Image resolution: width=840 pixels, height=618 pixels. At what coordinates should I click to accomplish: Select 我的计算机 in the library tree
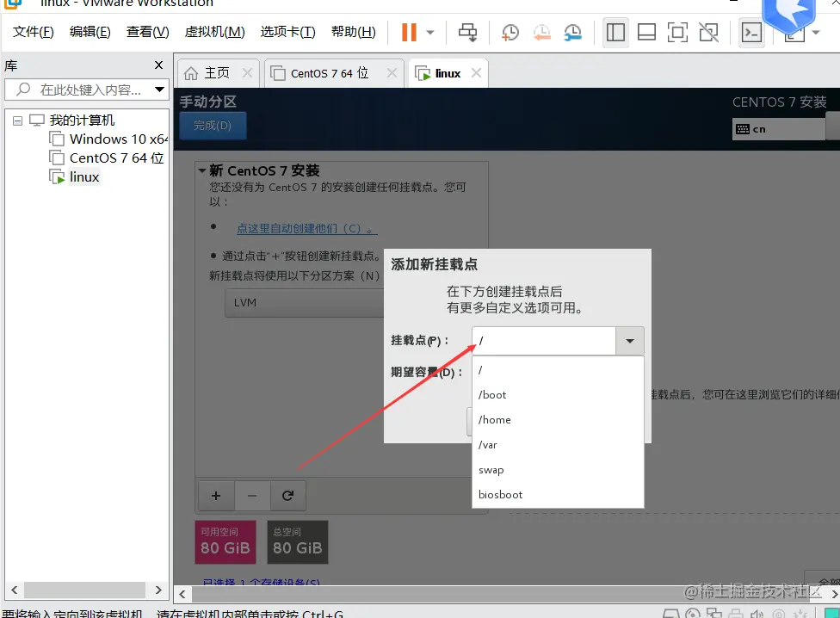(x=82, y=120)
